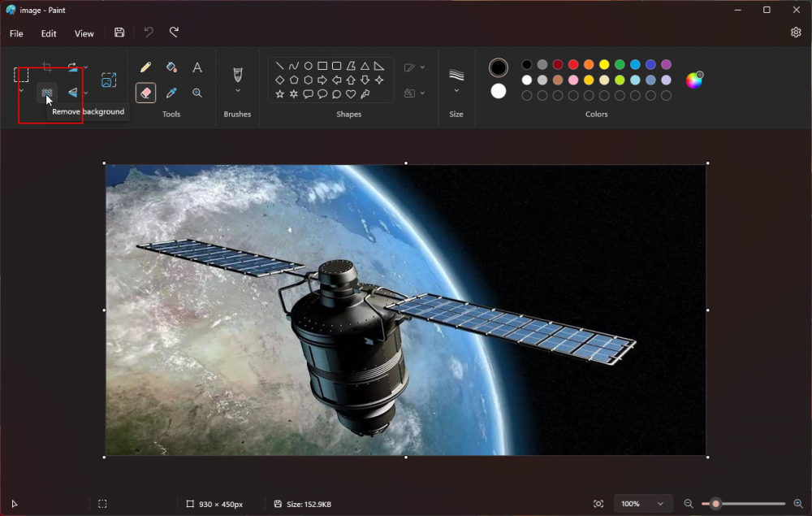812x516 pixels.
Task: Select Color 2 white secondary swatch
Action: pyautogui.click(x=499, y=91)
